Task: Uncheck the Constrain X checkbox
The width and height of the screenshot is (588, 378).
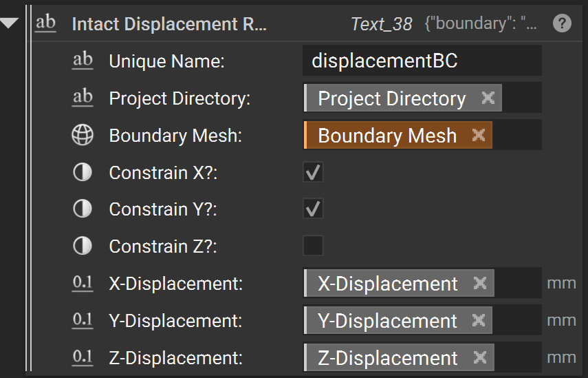Action: pos(313,172)
